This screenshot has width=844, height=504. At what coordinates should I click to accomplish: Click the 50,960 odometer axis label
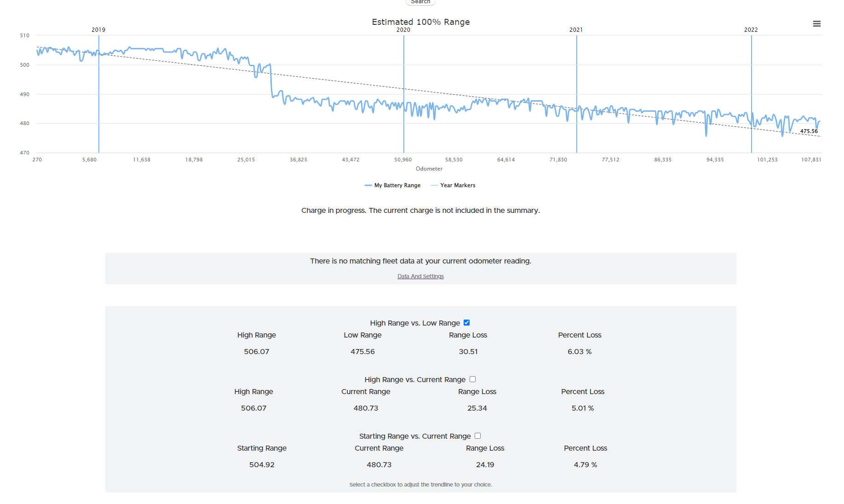click(403, 160)
